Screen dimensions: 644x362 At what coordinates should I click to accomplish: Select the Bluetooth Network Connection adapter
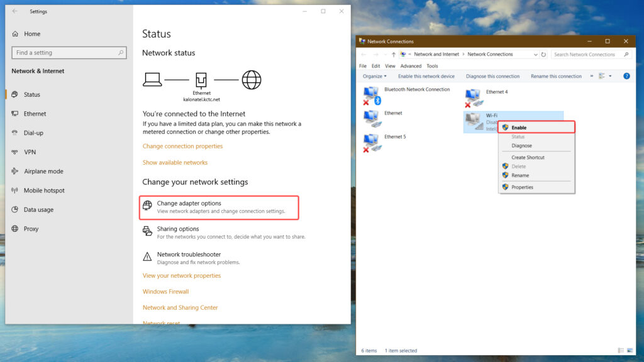[x=407, y=96]
